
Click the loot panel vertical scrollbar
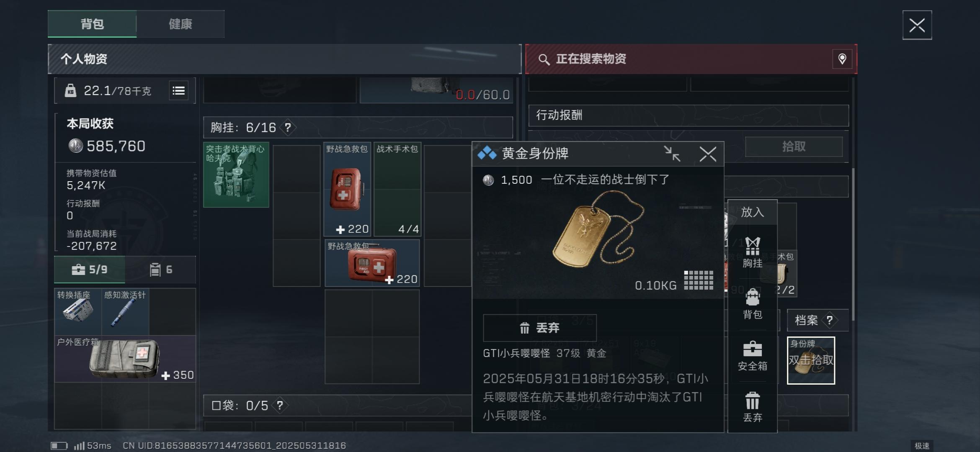[x=853, y=245]
